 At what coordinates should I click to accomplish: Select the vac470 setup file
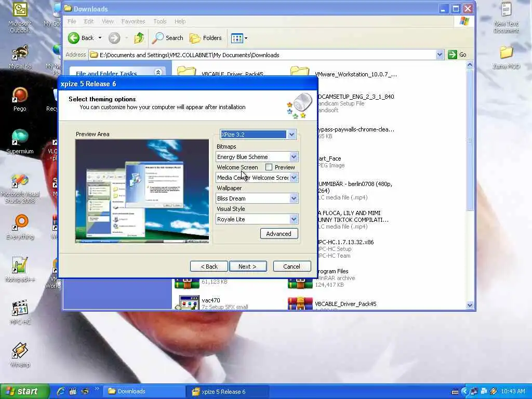pos(212,303)
